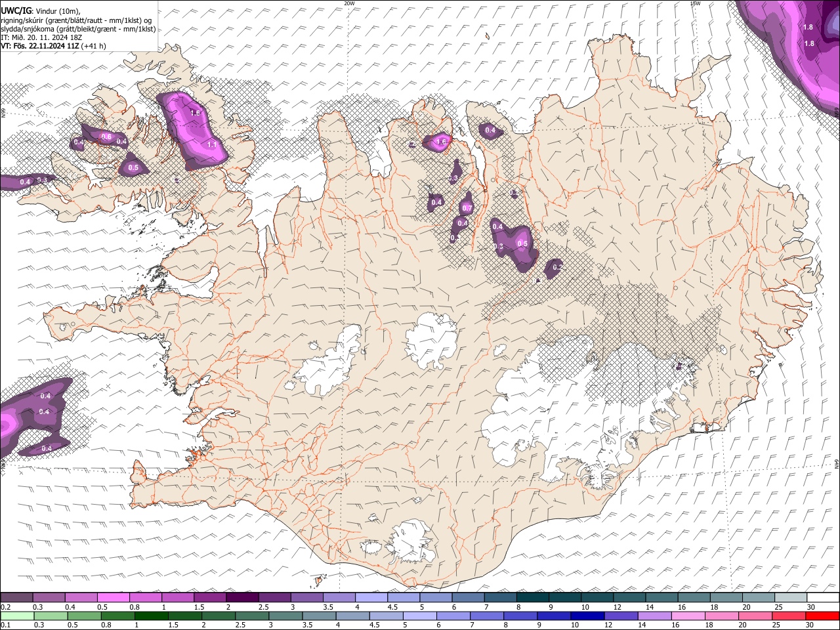Select lower legend dark green swatch at 1

coord(151,616)
